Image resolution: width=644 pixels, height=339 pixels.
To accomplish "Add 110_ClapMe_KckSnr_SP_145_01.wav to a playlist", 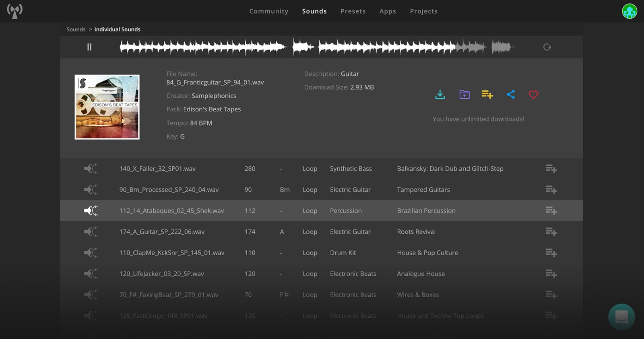I will pyautogui.click(x=551, y=253).
